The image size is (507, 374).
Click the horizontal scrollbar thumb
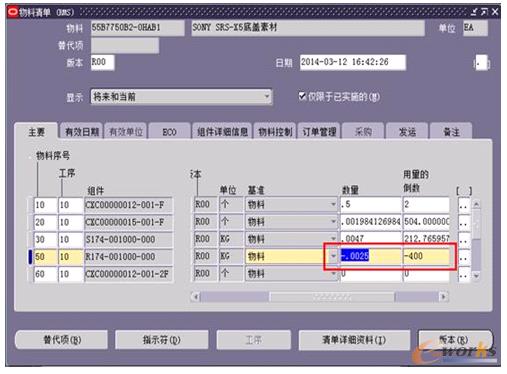pyautogui.click(x=332, y=296)
